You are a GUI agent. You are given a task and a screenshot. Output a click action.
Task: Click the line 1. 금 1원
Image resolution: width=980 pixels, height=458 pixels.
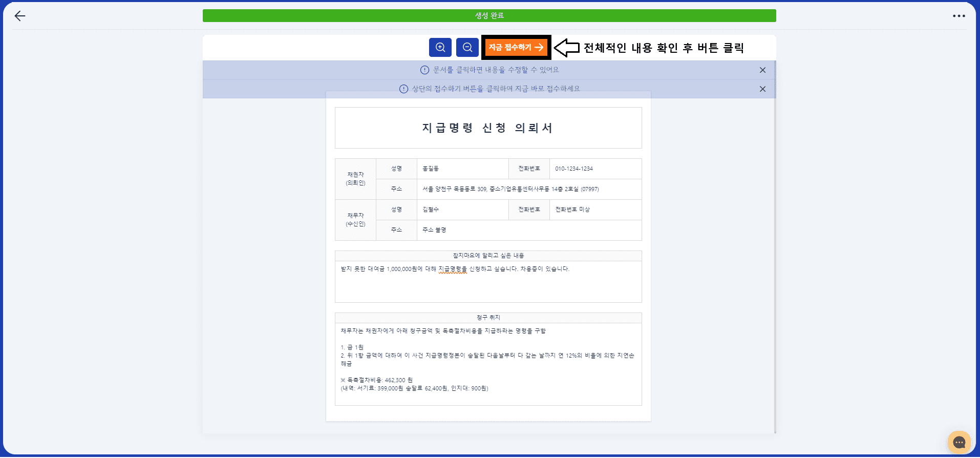352,347
